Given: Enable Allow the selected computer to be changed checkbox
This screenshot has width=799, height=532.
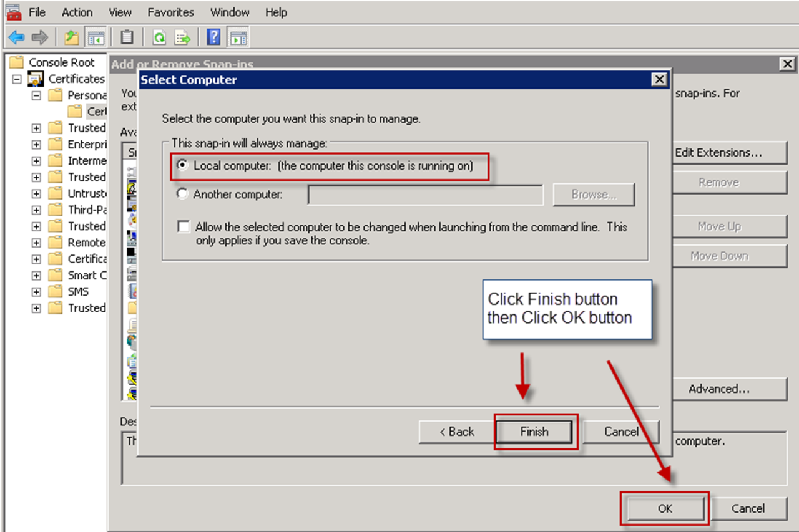Looking at the screenshot, I should coord(184,227).
